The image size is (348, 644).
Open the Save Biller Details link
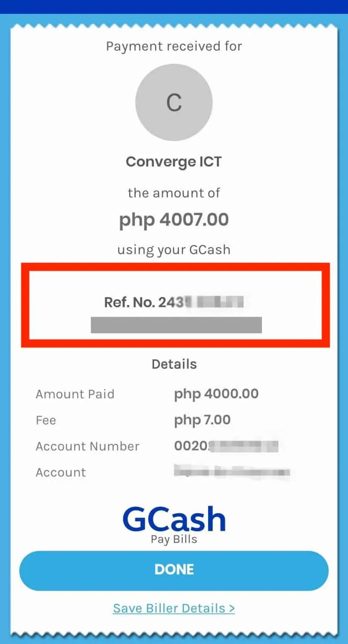pyautogui.click(x=174, y=608)
